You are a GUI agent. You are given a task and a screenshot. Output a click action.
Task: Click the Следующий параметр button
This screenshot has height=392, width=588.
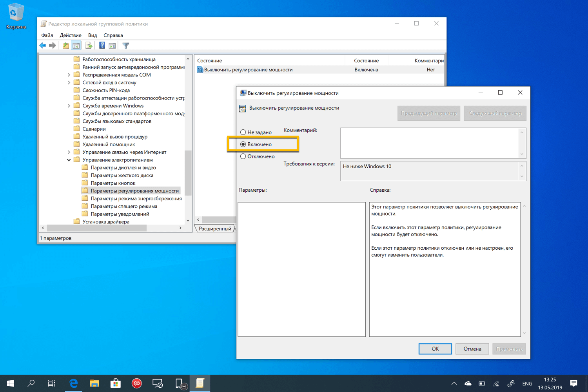(x=495, y=113)
